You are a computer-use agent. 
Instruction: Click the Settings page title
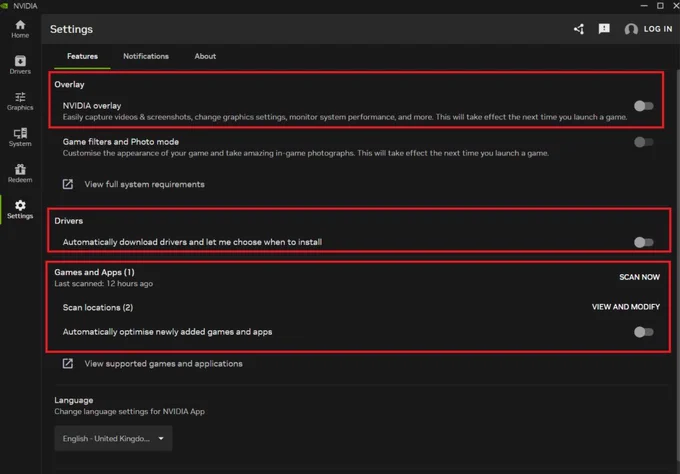click(71, 29)
